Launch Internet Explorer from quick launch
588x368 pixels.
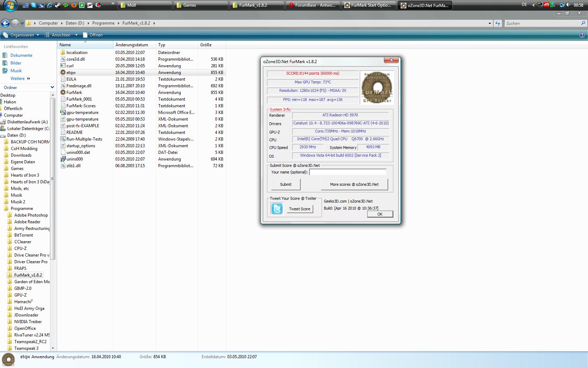pyautogui.click(x=50, y=5)
